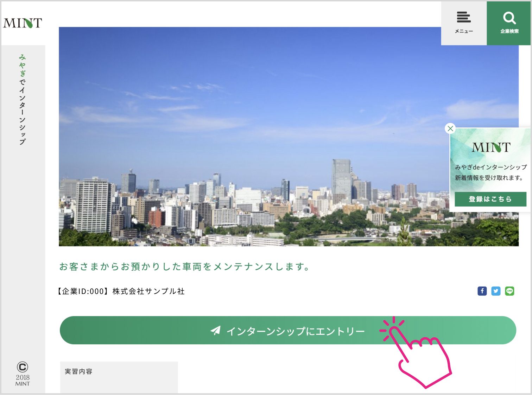Click popup text みやぎdeインターンシップ

[x=491, y=167]
